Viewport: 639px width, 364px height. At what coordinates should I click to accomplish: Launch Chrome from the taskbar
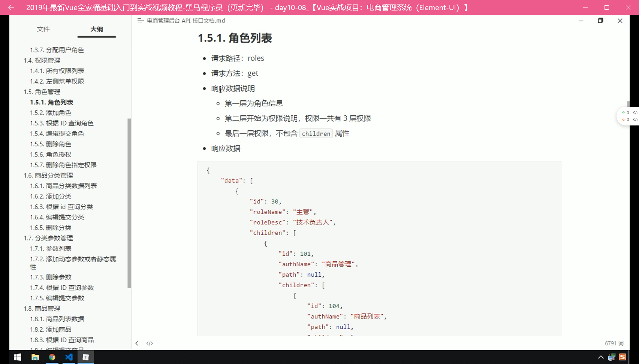[x=52, y=357]
